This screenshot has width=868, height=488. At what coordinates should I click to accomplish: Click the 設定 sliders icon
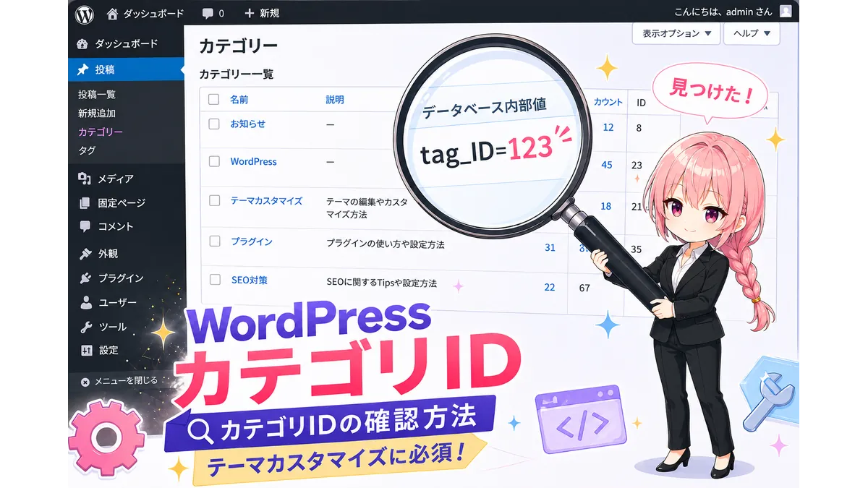tap(86, 350)
